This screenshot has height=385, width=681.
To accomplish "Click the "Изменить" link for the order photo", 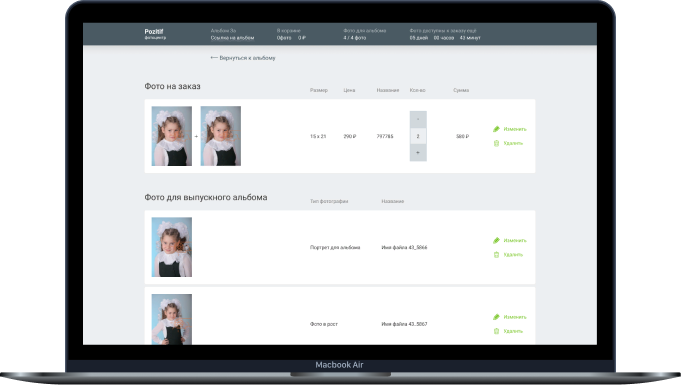I will point(515,129).
